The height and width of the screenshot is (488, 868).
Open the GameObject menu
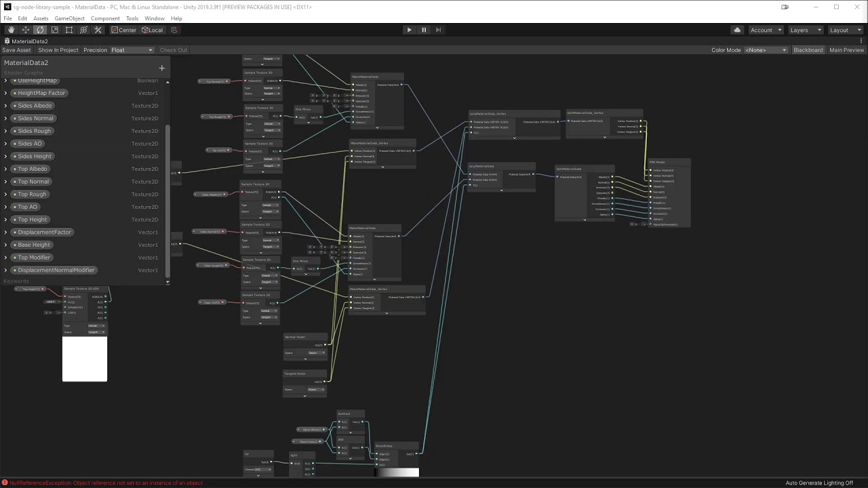pyautogui.click(x=69, y=18)
